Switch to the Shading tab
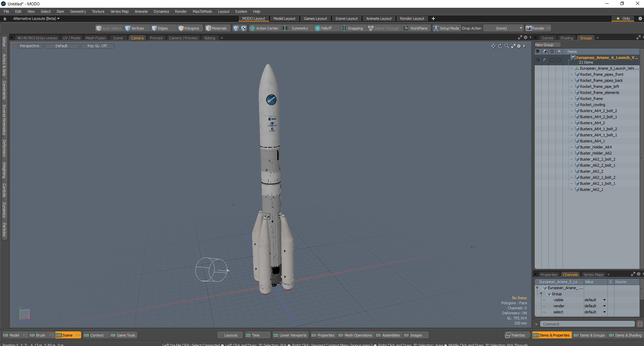Image resolution: width=644 pixels, height=346 pixels. point(566,38)
